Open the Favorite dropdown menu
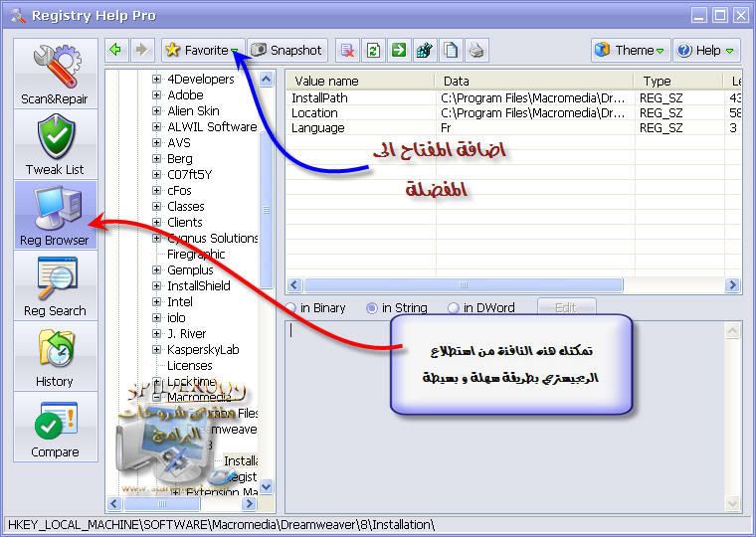 point(203,50)
